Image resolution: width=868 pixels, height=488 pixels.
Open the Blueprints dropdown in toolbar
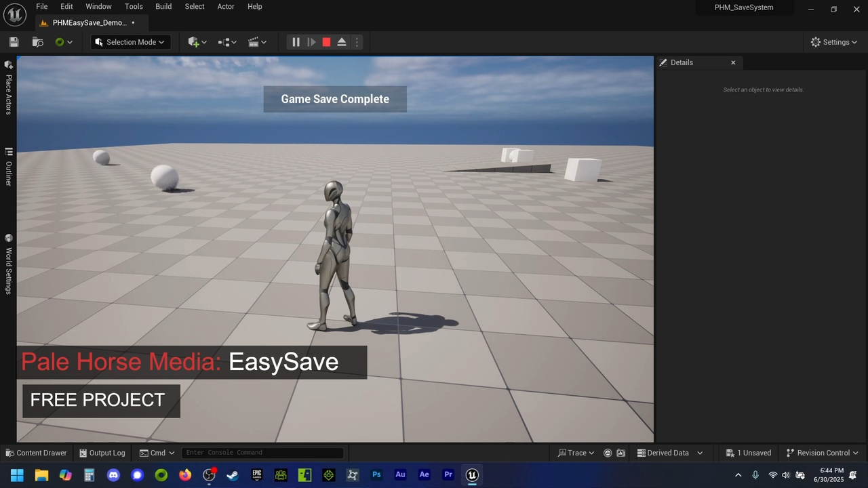pos(227,42)
